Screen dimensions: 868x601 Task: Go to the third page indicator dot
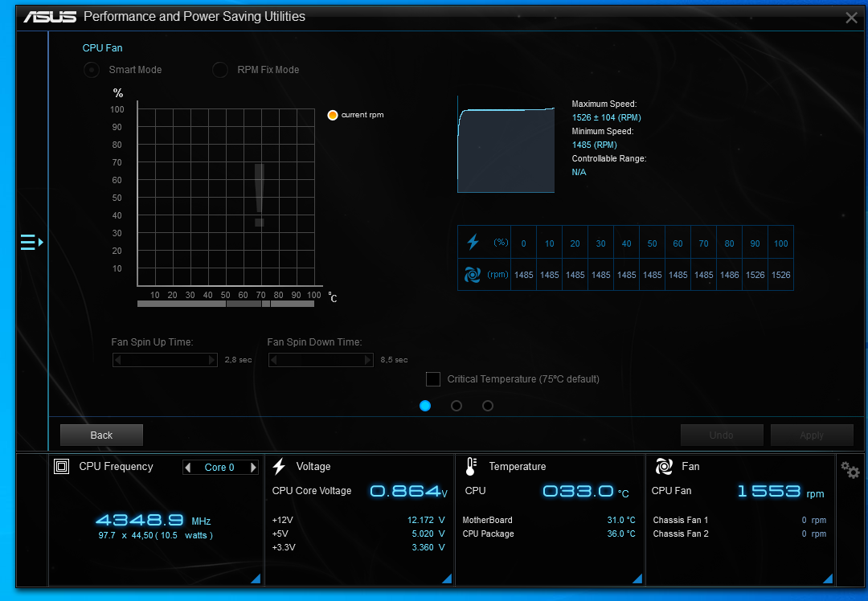[x=488, y=406]
